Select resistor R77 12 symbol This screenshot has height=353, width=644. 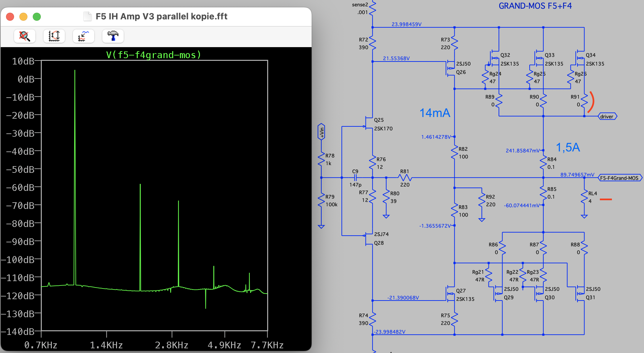[372, 196]
